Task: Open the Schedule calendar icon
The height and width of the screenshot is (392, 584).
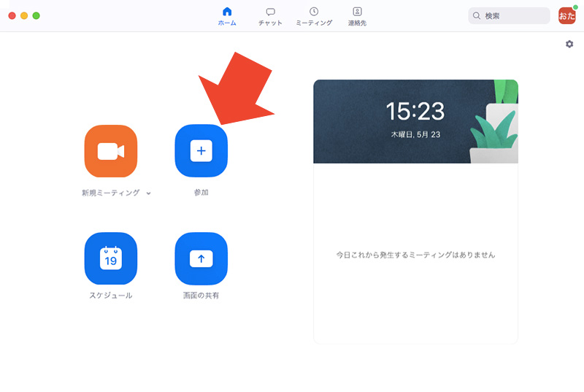Action: pos(110,258)
